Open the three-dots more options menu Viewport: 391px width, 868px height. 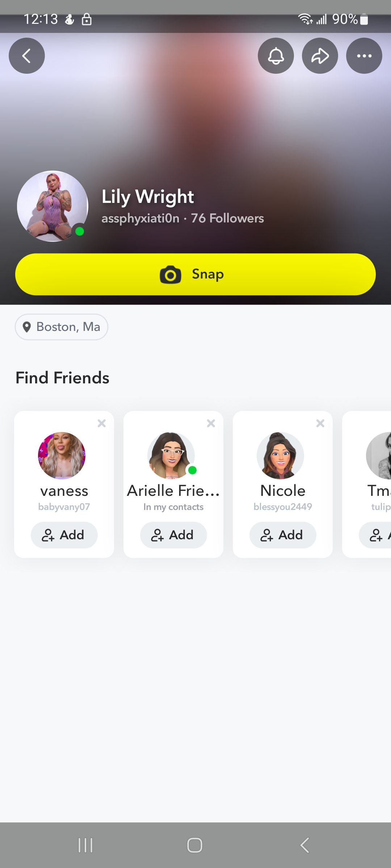[364, 56]
